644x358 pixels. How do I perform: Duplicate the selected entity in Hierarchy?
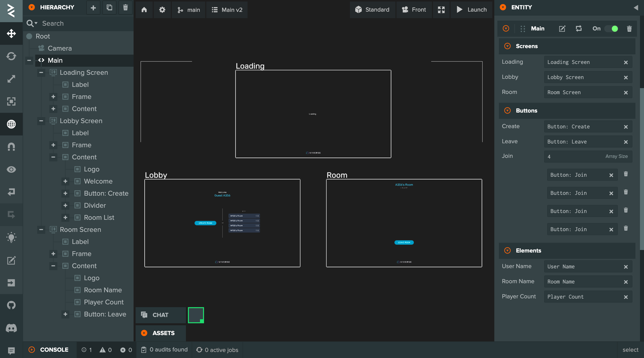(109, 8)
